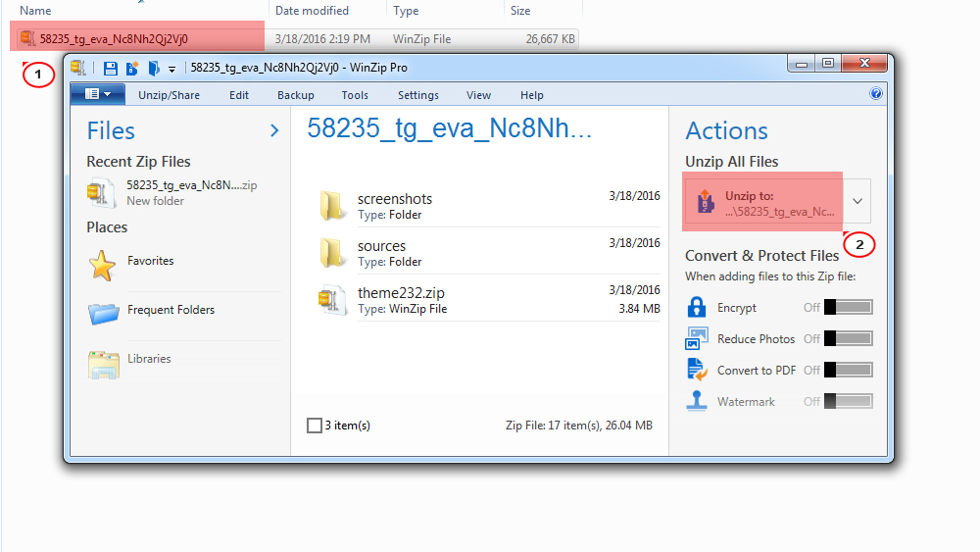Select the screenshots folder name
Image resolution: width=980 pixels, height=552 pixels.
tap(395, 199)
